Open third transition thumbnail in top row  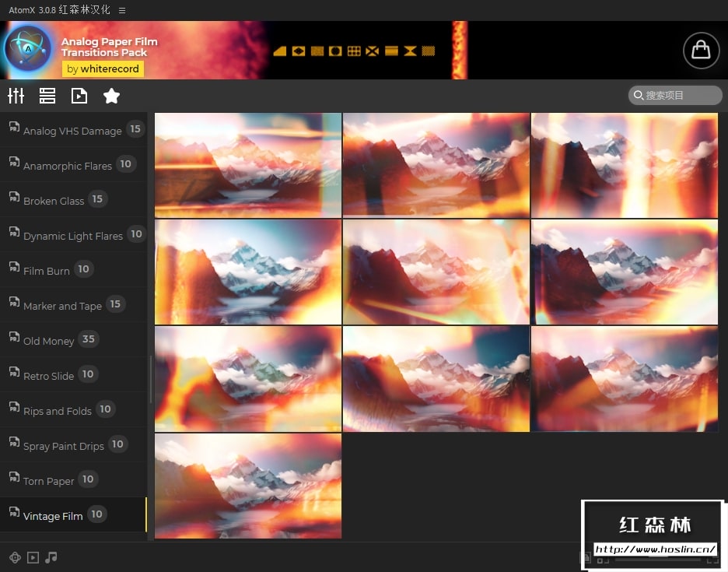[x=625, y=166]
